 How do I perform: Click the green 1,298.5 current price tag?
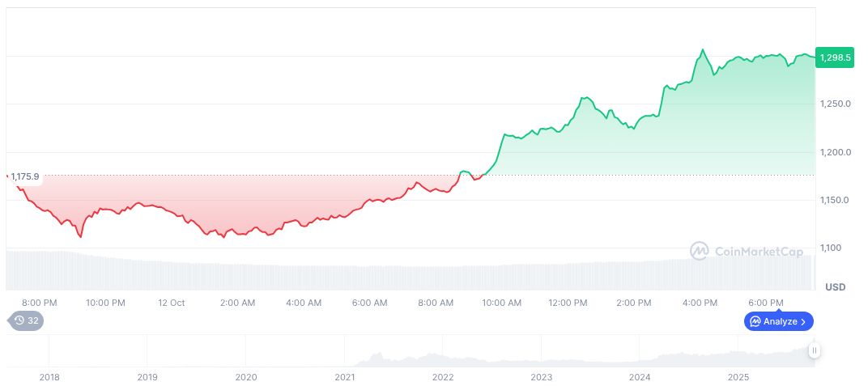[835, 57]
